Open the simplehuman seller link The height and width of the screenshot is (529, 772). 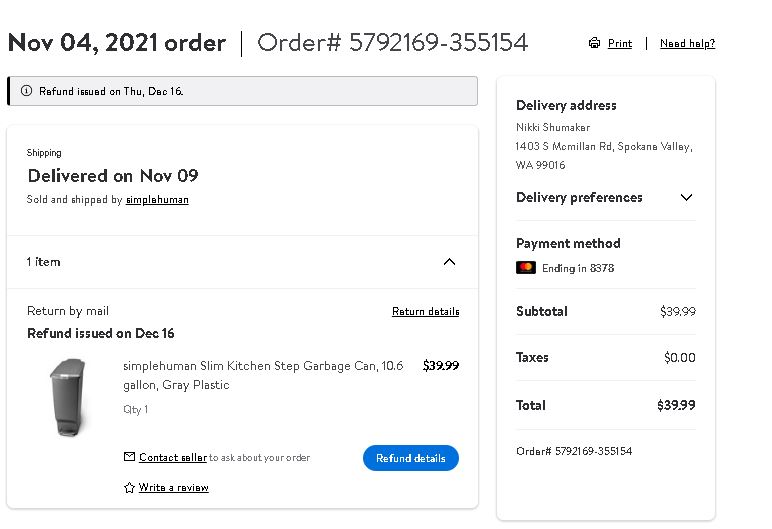157,199
